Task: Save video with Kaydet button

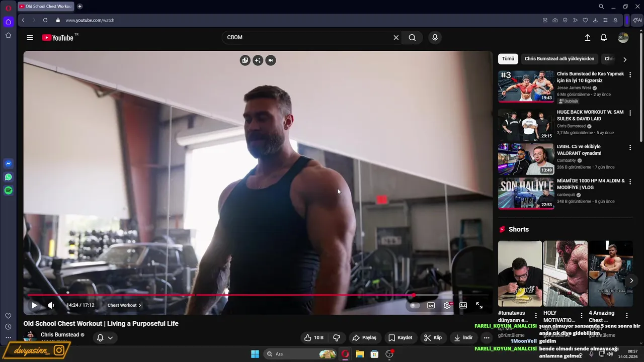Action: point(400,338)
